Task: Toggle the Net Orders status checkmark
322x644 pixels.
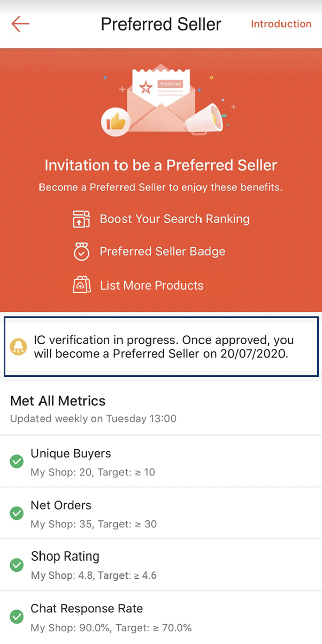Action: click(x=17, y=513)
